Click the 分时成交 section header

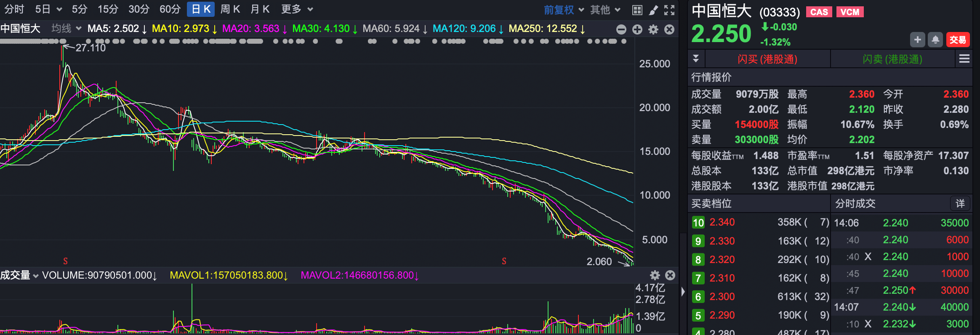(x=855, y=204)
